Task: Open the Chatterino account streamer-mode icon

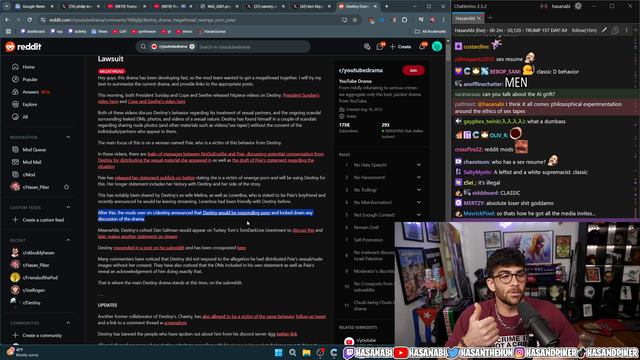Action: [x=544, y=6]
